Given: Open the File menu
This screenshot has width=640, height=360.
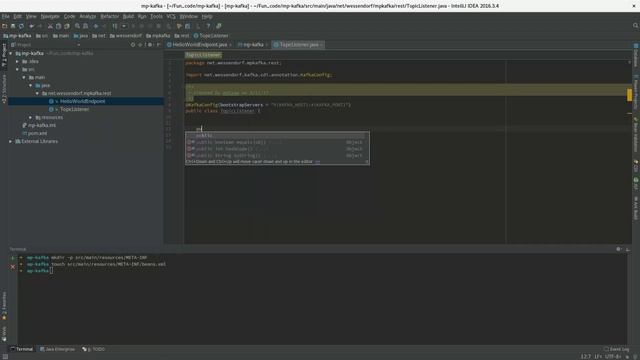Looking at the screenshot, I should (x=5, y=16).
